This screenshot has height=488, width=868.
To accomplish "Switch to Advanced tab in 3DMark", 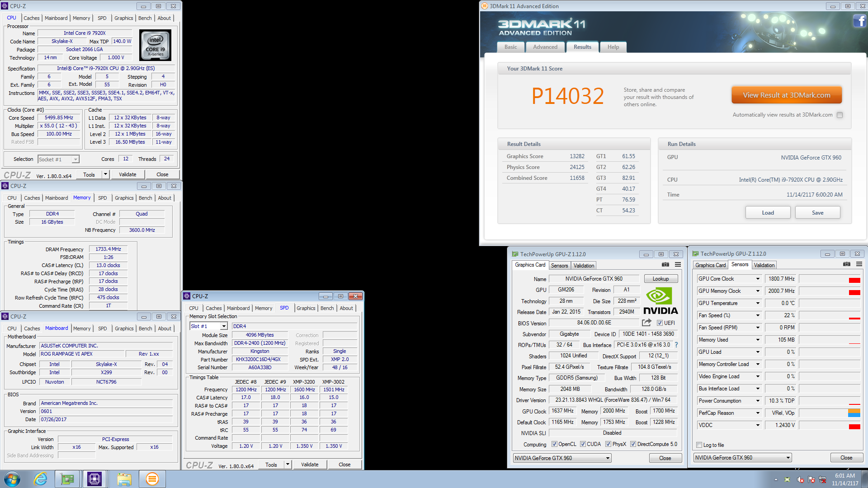I will [x=545, y=47].
